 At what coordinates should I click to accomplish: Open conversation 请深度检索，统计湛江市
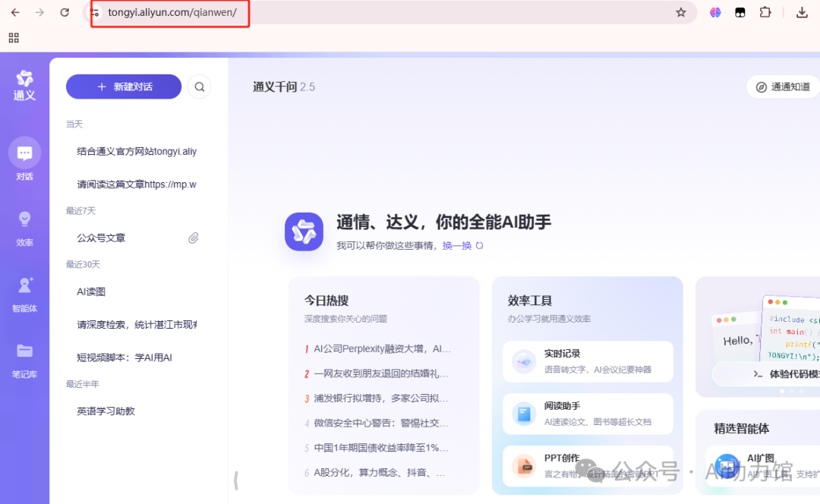pyautogui.click(x=137, y=325)
